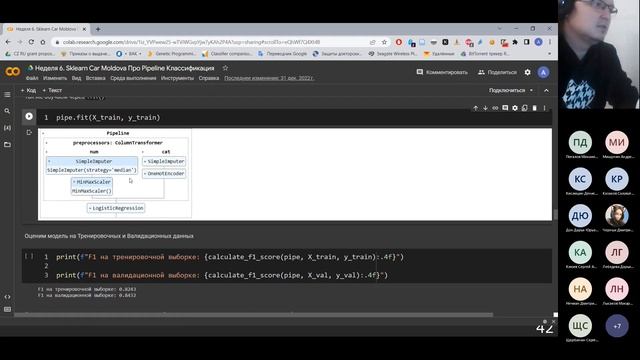Select participant avatar МИ

(x=617, y=142)
